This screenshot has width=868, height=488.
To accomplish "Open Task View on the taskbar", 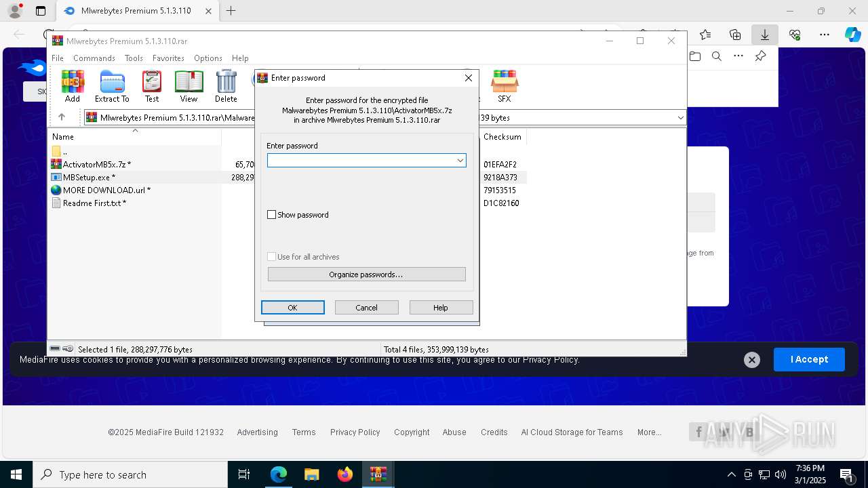I will pos(244,474).
